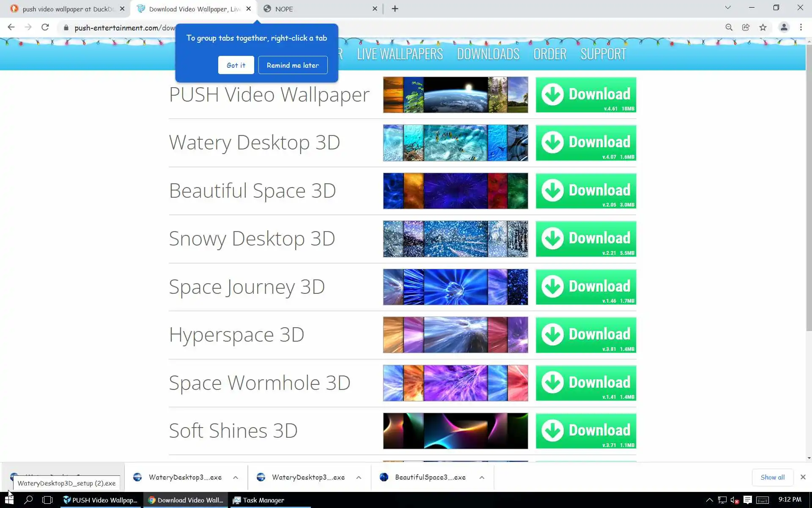Click the SUPPORT menu item
The width and height of the screenshot is (812, 508).
[x=603, y=54]
